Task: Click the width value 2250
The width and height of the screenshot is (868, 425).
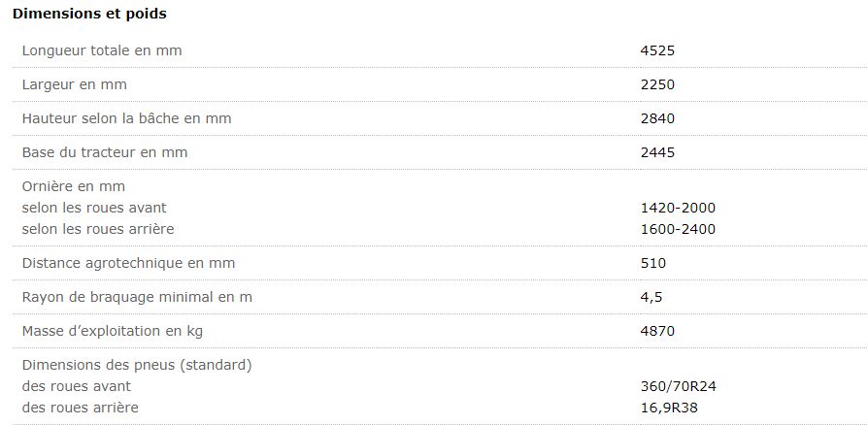Action: (657, 84)
